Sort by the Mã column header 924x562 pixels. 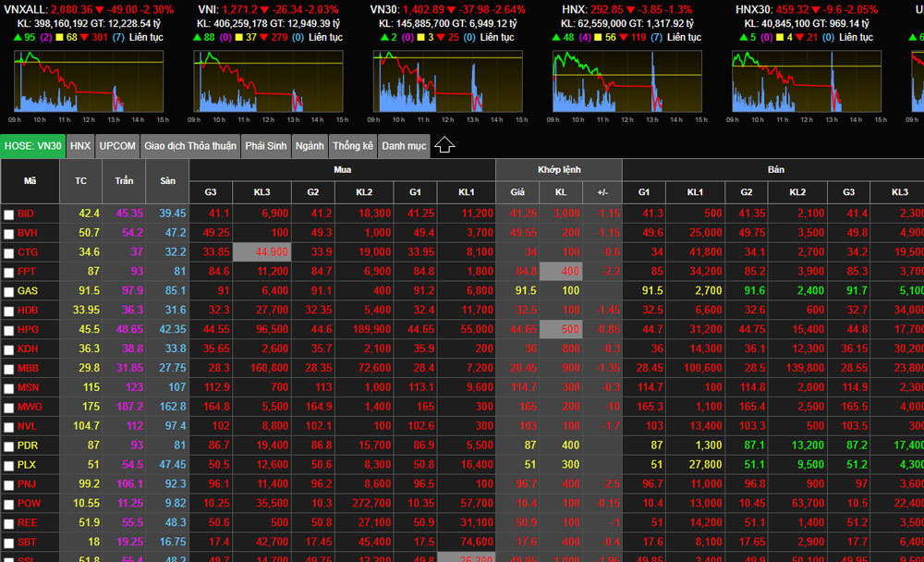coord(30,181)
